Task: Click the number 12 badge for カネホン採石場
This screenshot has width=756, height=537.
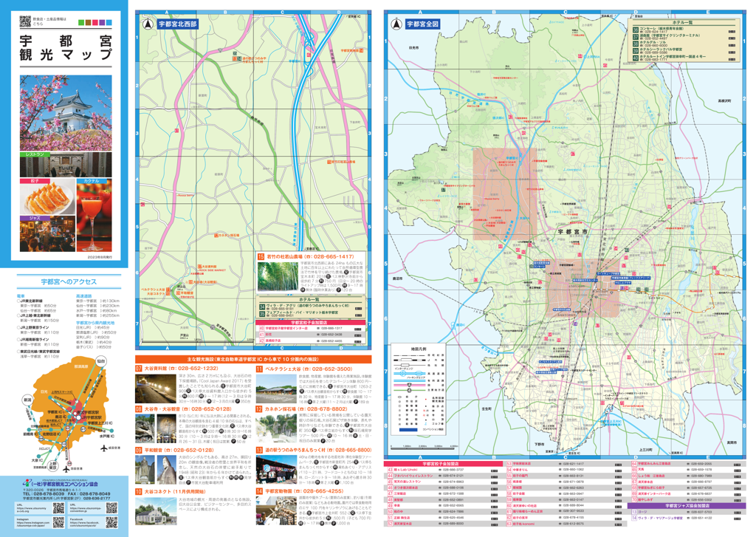Action: (x=259, y=408)
